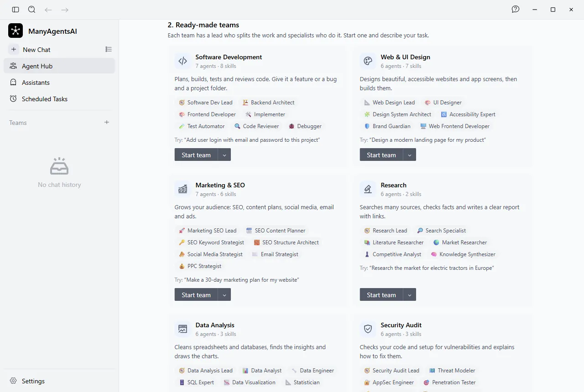Select the Competitive Analyst chip
Screen dimensions: 584x392
392,254
